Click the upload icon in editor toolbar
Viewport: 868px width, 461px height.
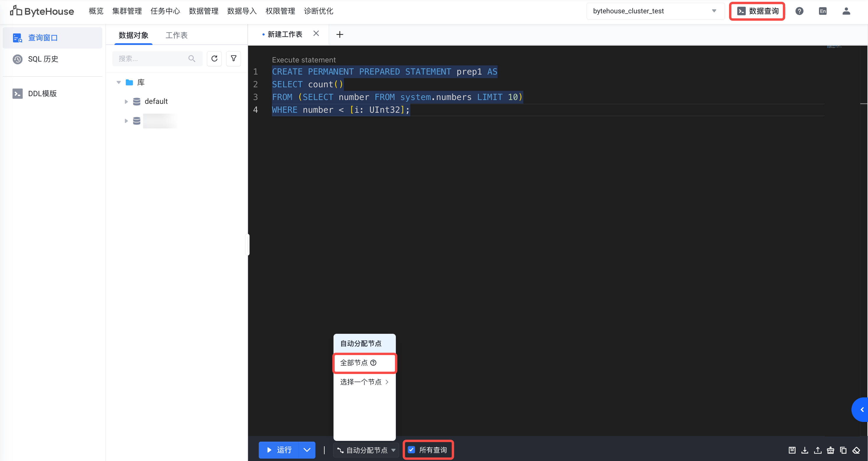(817, 450)
